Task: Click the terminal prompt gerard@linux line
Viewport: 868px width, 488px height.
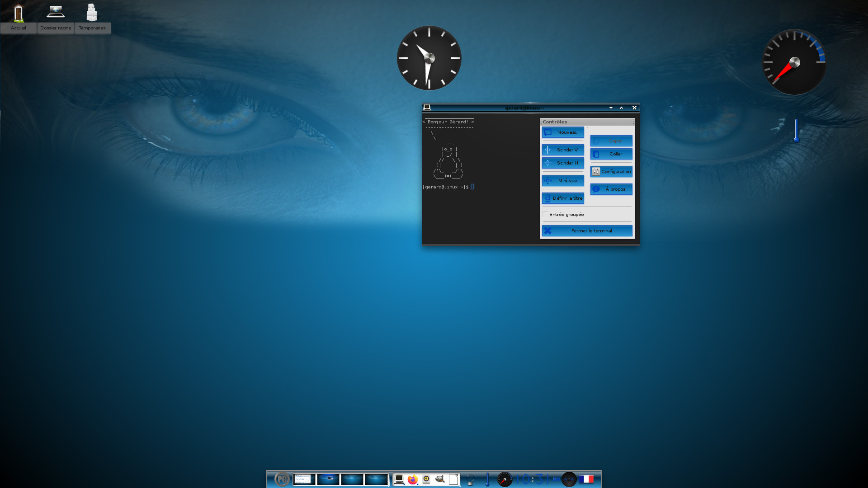Action: tap(448, 187)
